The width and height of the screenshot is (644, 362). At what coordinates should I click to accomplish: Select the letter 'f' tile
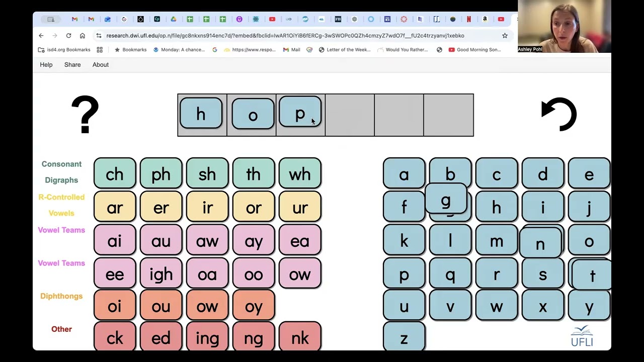pyautogui.click(x=404, y=207)
